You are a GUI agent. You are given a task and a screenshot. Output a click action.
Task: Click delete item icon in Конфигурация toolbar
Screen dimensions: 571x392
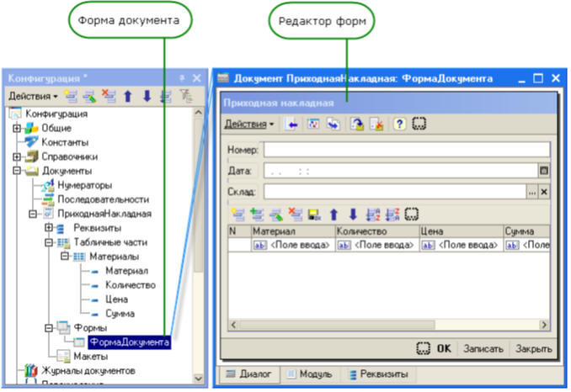point(109,97)
